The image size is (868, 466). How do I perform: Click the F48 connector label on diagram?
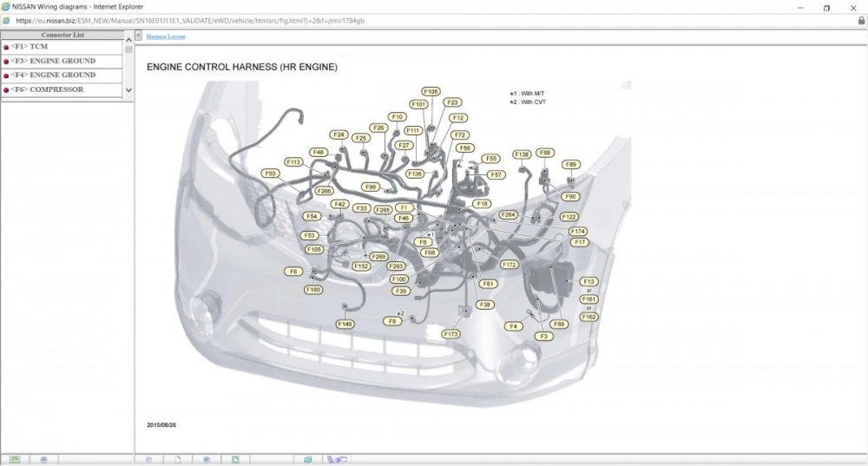point(319,152)
